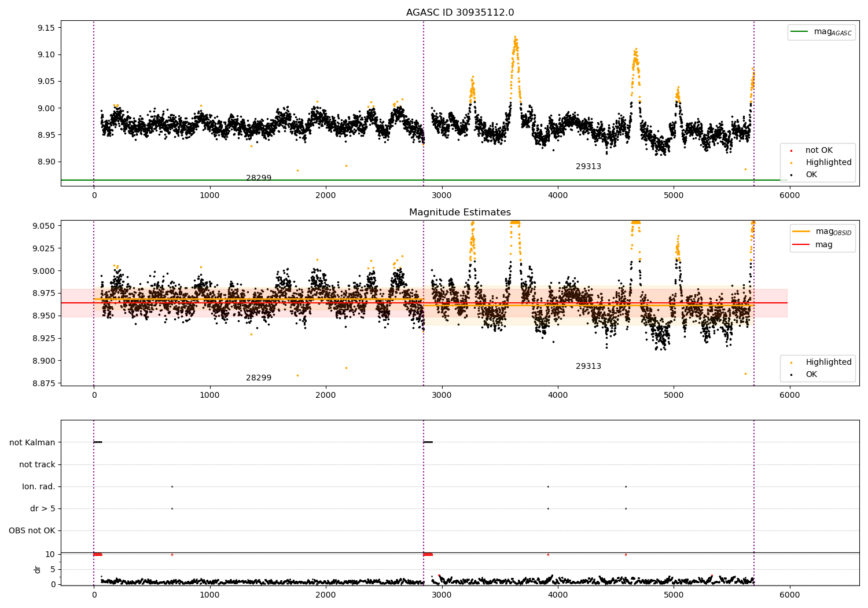This screenshot has height=608, width=868.
Task: Click the 9.000 y-axis tick label
Action: [x=43, y=271]
